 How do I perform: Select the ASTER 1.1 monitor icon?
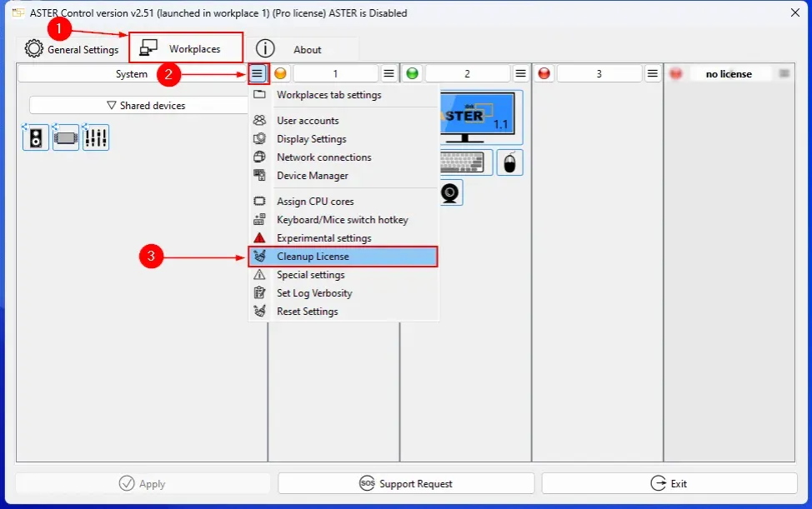tap(479, 114)
